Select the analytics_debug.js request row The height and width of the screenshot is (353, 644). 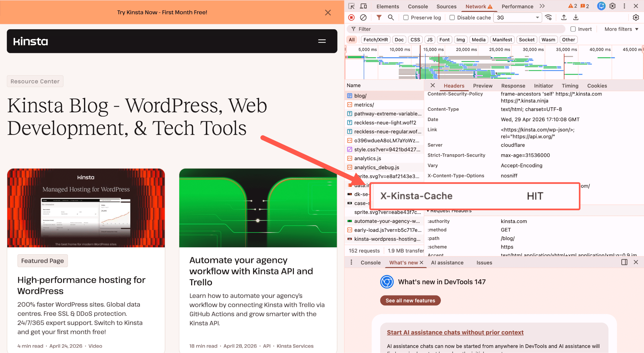point(384,167)
